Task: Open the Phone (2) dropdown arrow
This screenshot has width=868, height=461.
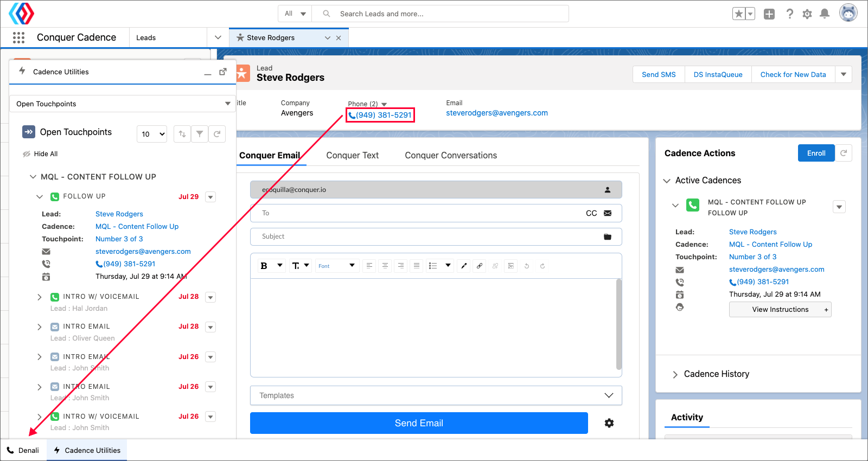Action: [x=384, y=104]
